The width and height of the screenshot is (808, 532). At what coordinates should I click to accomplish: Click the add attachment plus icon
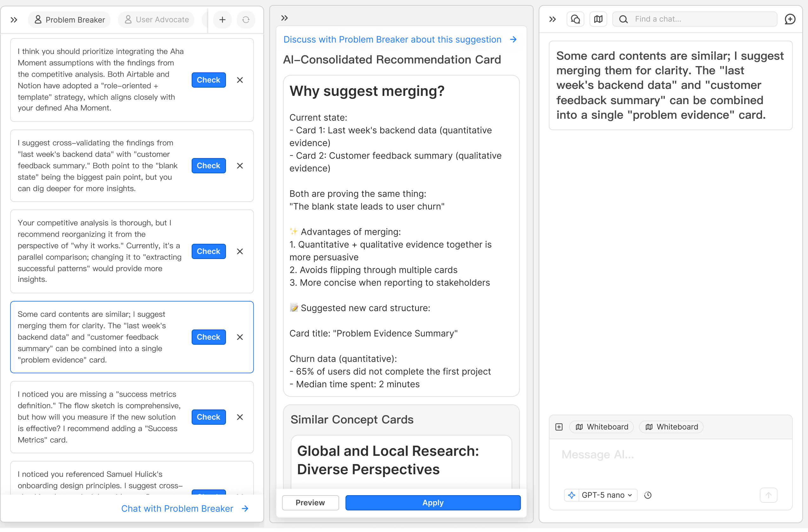(559, 427)
